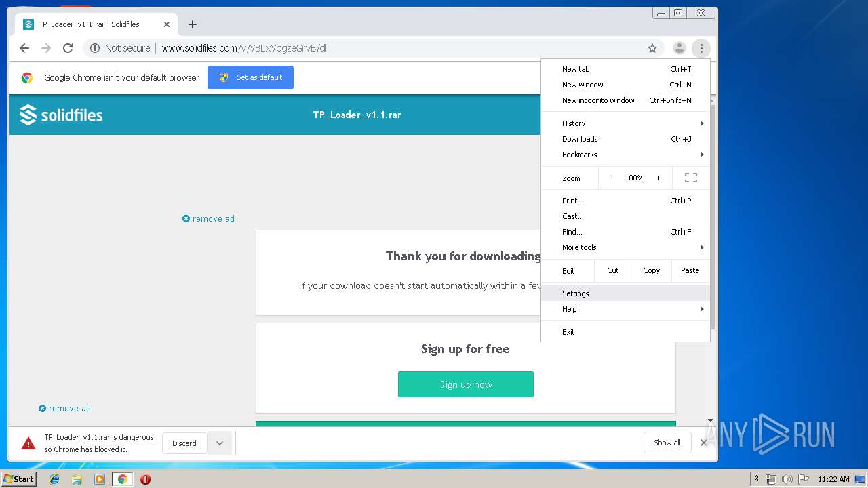868x488 pixels.
Task: Close the downloads bar with the X
Action: (x=703, y=443)
